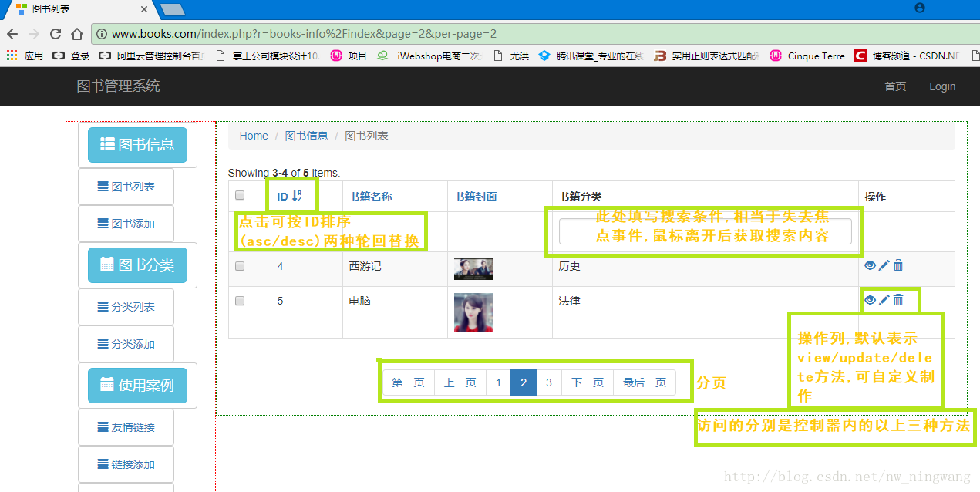Open the iWebshop电商二次 bookmark
This screenshot has width=980, height=492.
pyautogui.click(x=431, y=56)
